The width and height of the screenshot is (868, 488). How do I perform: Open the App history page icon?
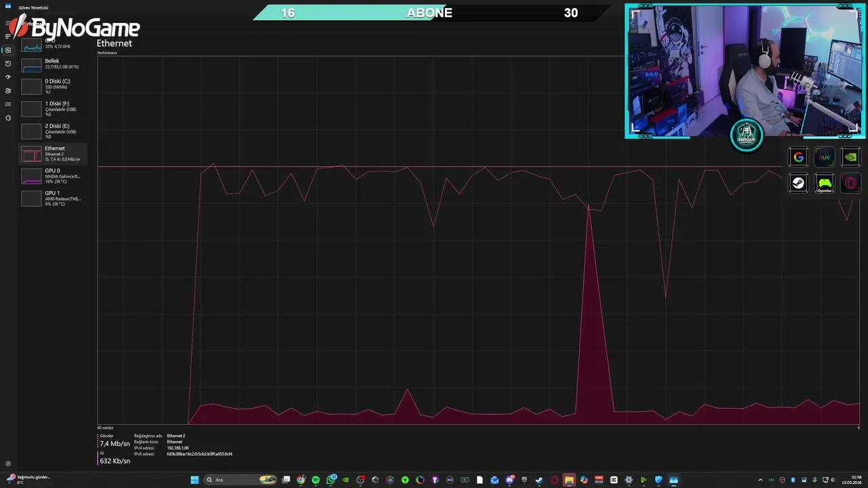click(x=8, y=64)
